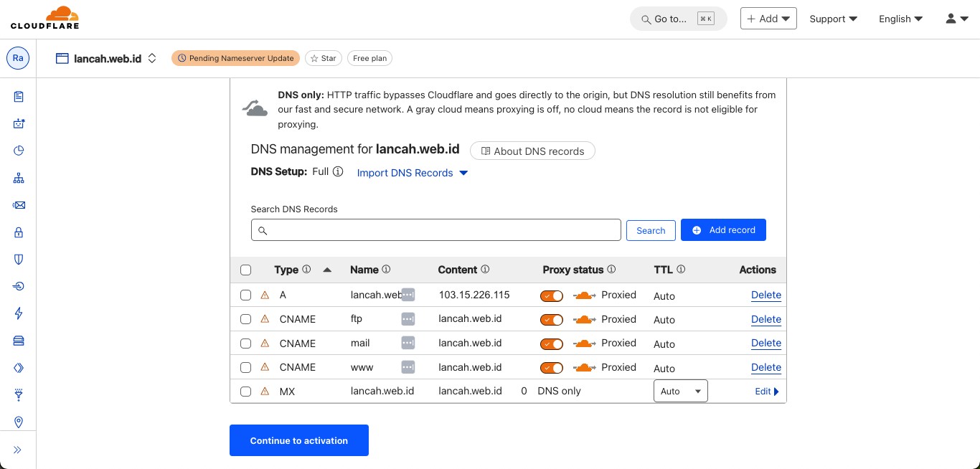Viewport: 980px width, 469px height.
Task: Open the Speed lightning bolt icon
Action: point(19,313)
